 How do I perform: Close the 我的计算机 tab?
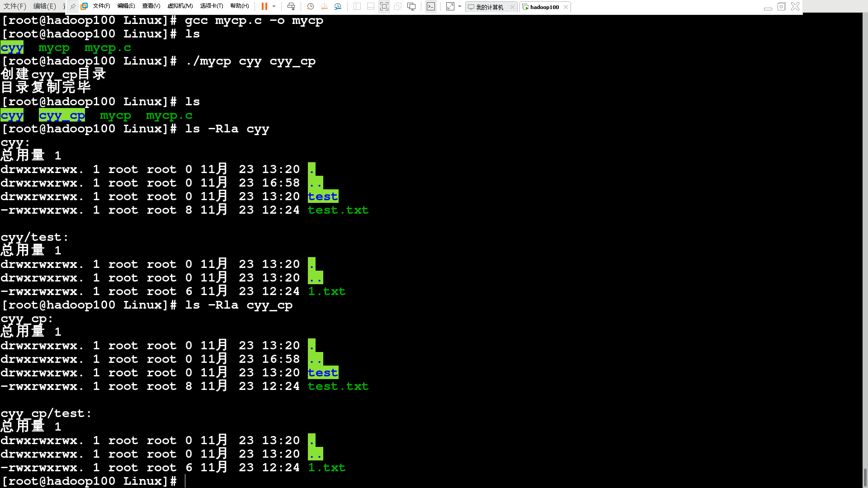click(x=512, y=7)
